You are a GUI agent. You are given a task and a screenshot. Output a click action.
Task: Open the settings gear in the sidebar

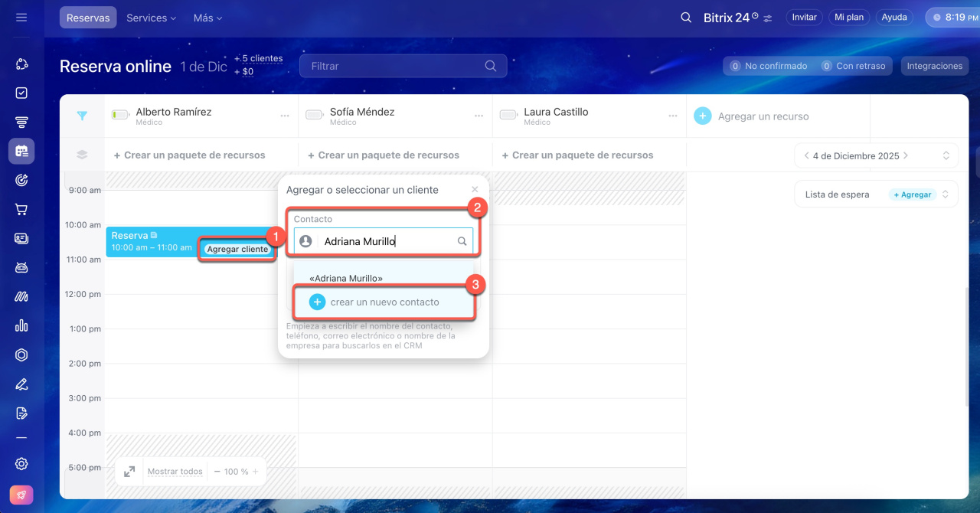[x=21, y=463]
